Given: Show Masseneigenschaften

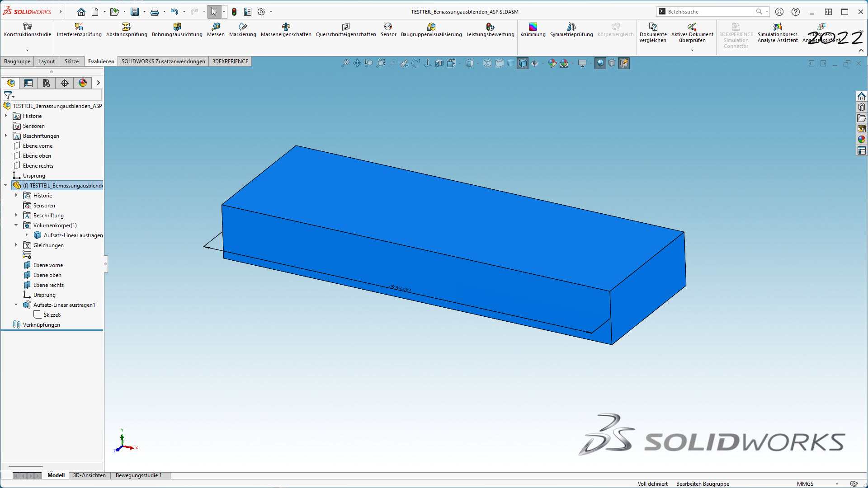Looking at the screenshot, I should click(286, 30).
